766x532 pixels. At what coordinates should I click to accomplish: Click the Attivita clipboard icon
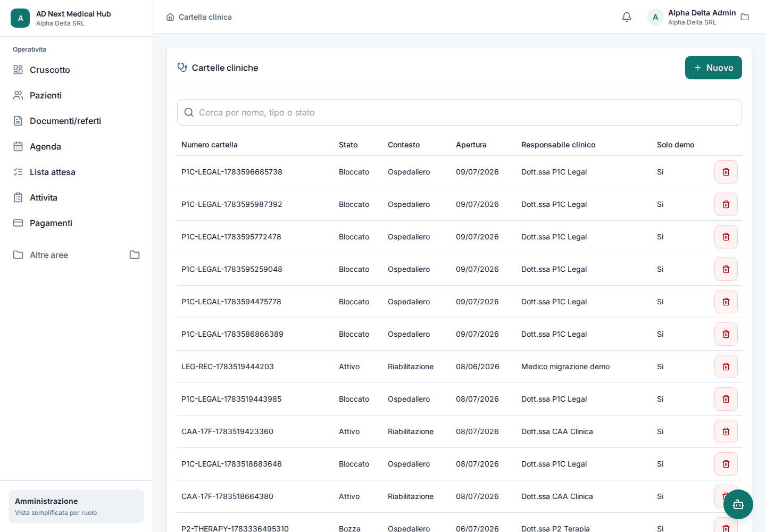18,197
